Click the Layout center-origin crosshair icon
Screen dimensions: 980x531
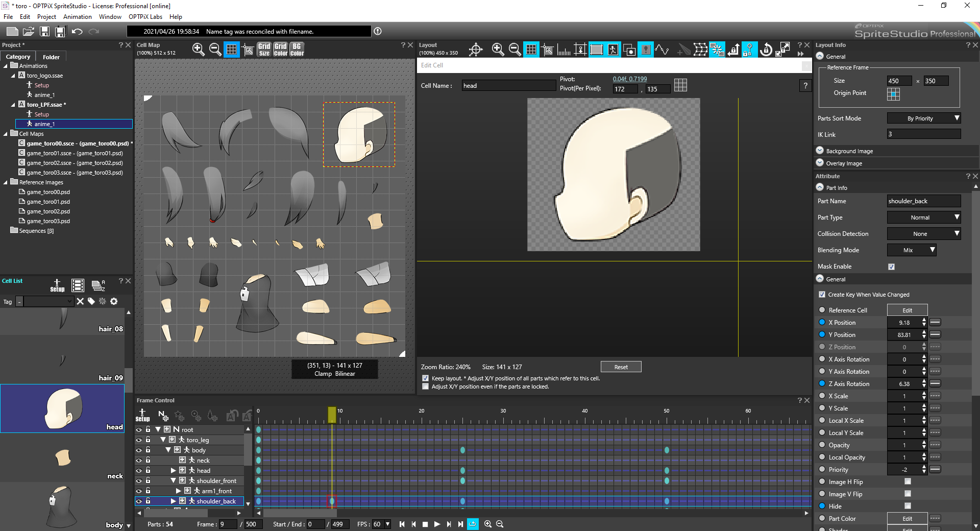(x=476, y=50)
